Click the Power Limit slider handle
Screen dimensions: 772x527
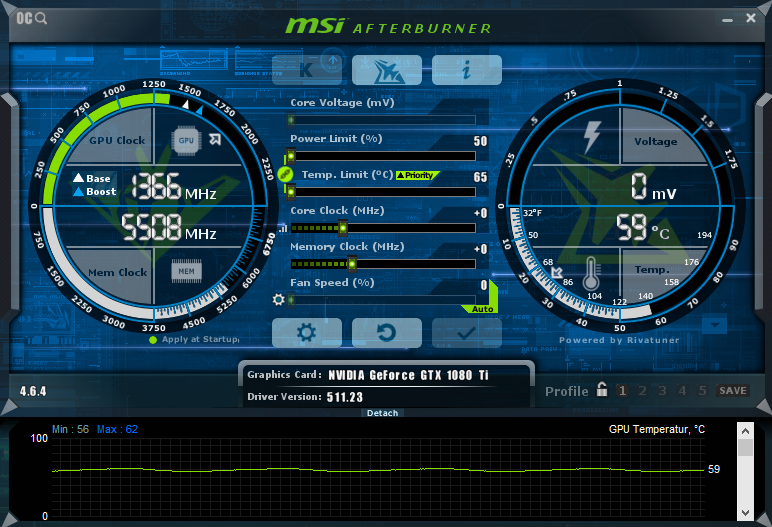pyautogui.click(x=291, y=156)
